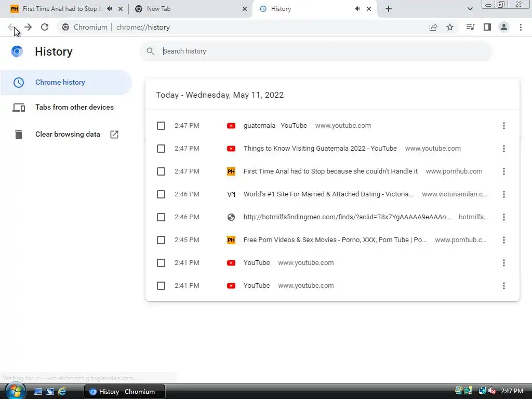Click the Chromium site info icon in address bar

pyautogui.click(x=65, y=27)
